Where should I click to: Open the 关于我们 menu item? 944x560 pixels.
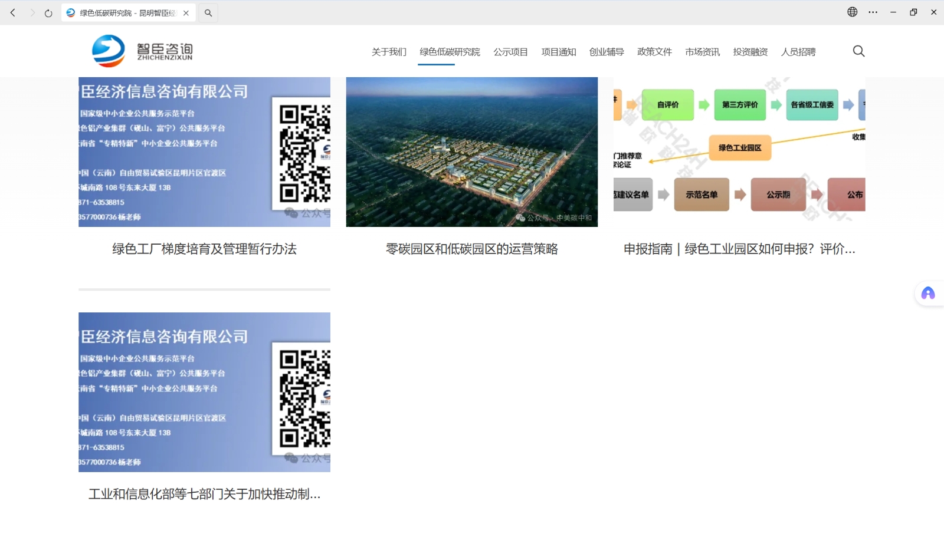point(388,52)
